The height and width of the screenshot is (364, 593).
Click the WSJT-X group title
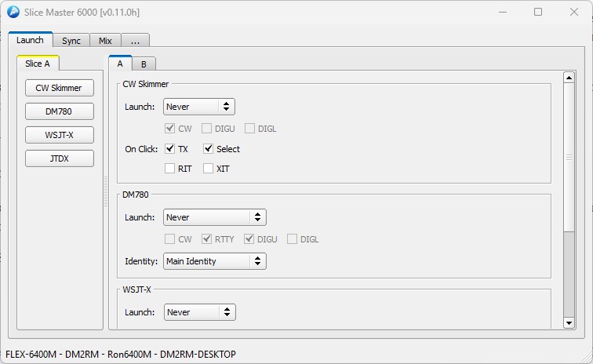[x=136, y=289]
